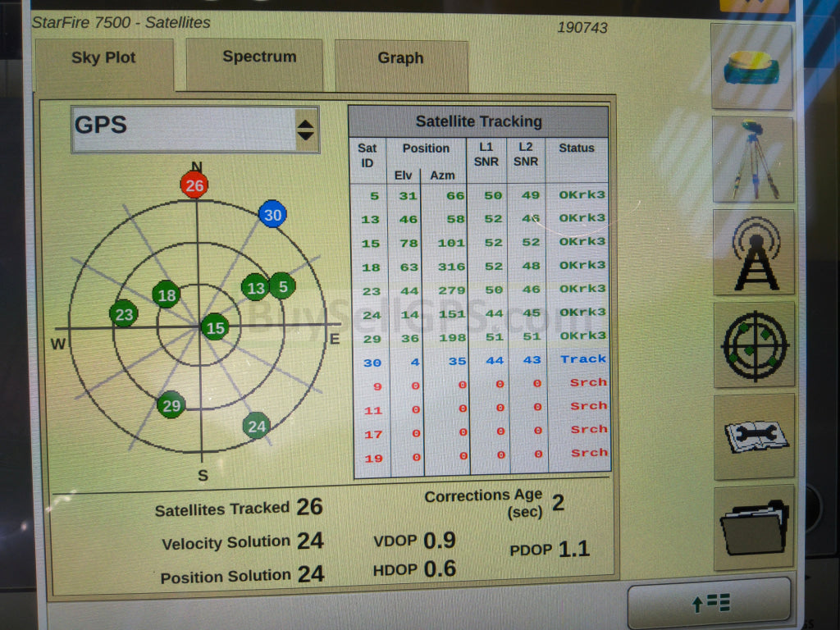Open the folder icon in sidebar
The width and height of the screenshot is (840, 630).
(x=753, y=527)
